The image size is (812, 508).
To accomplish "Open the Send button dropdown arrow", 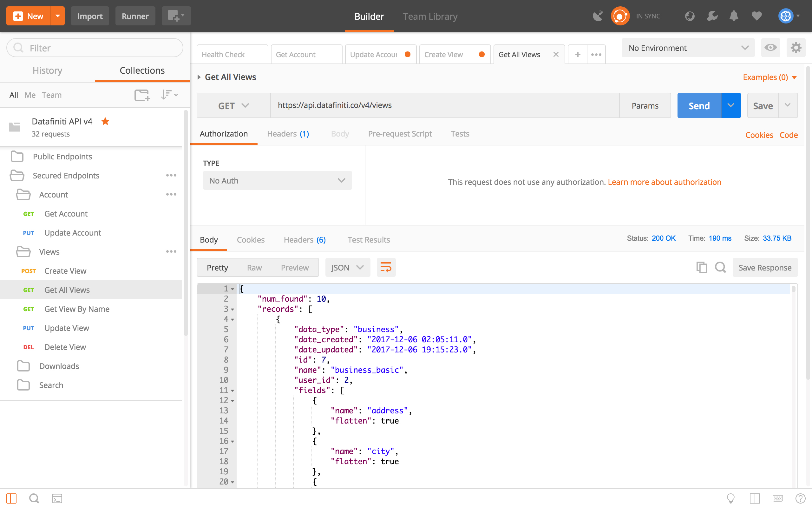I will [731, 105].
